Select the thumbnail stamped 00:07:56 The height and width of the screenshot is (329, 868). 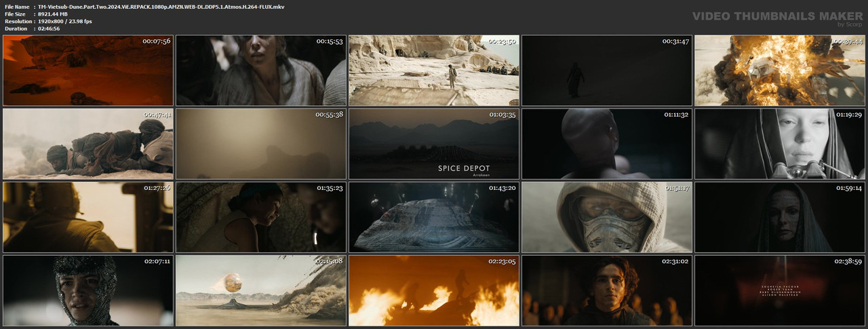point(88,71)
